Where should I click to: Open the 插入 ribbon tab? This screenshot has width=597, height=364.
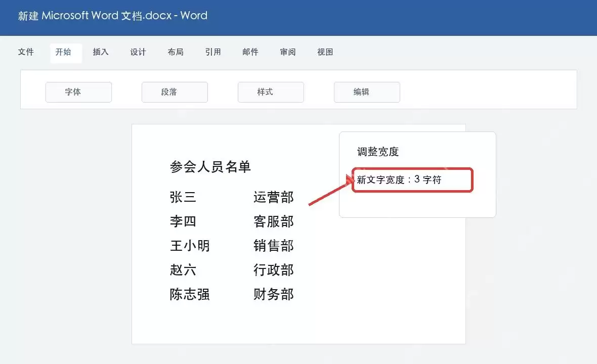point(101,52)
